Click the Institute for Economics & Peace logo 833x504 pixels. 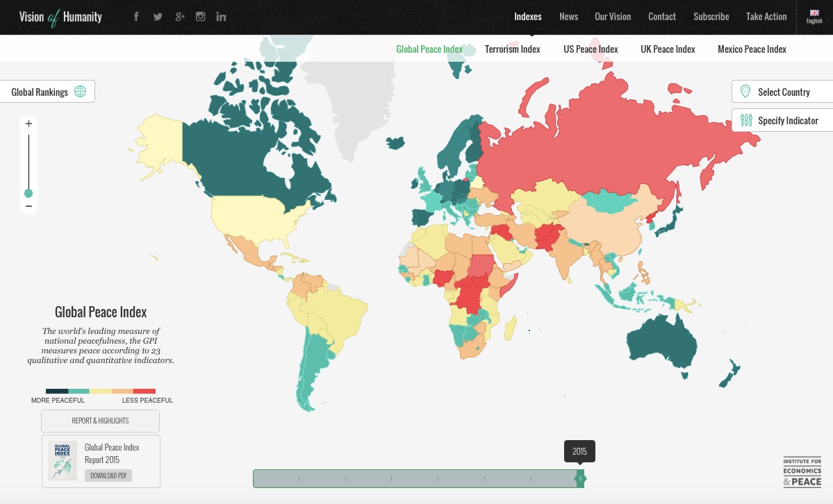pos(802,472)
